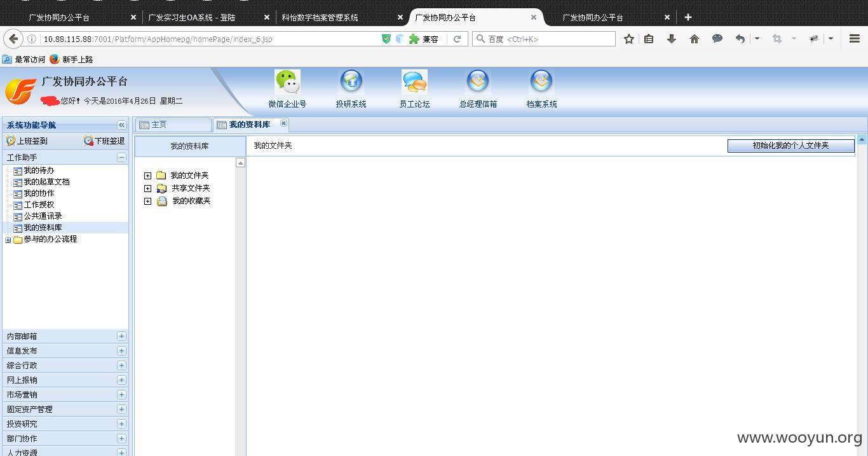Click the 兼容 compatibility mode button
The width and height of the screenshot is (868, 456).
point(424,39)
